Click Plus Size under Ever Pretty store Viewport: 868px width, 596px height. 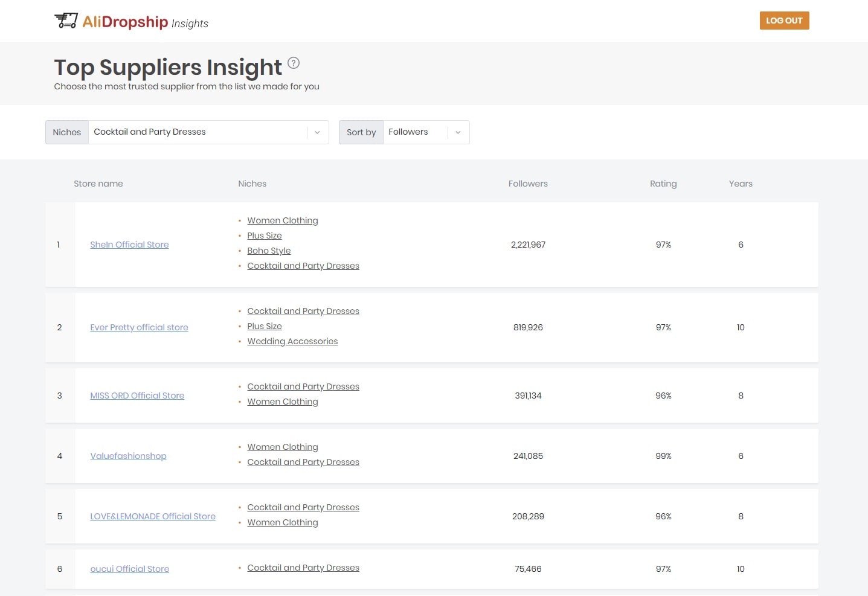click(x=265, y=326)
